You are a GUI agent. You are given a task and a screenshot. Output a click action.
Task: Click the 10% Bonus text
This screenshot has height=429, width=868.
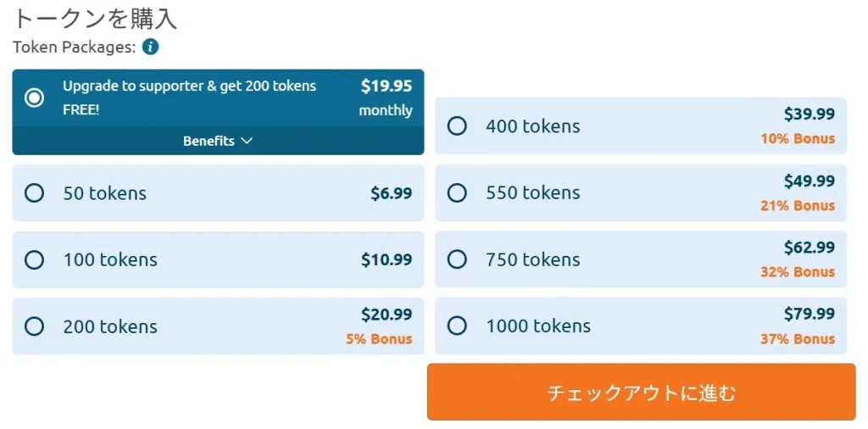[x=797, y=139]
